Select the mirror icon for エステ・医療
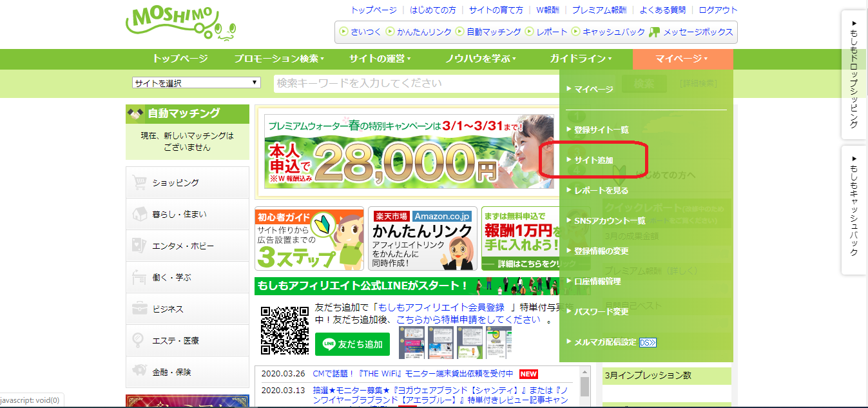 click(x=139, y=341)
